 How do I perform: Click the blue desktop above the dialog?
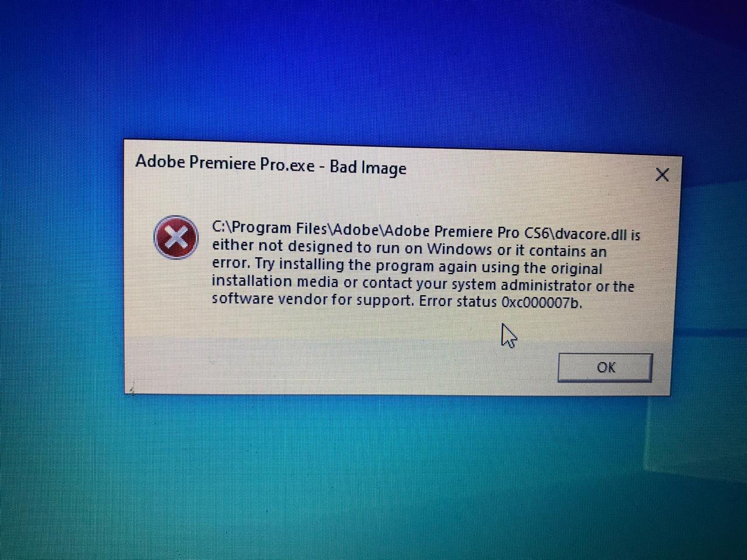pos(373,70)
